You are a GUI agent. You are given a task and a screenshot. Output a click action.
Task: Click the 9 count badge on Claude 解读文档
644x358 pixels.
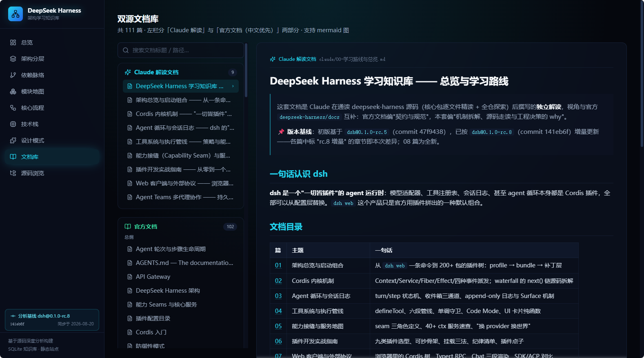pos(233,72)
